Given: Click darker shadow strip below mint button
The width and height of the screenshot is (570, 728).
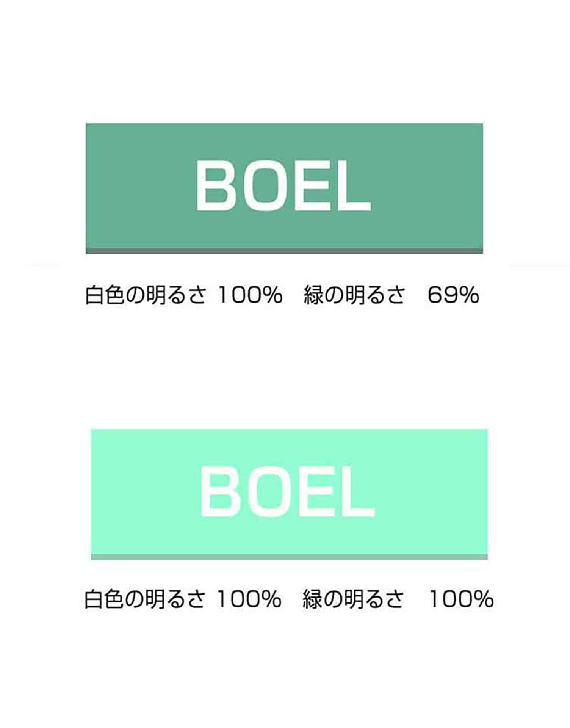Looking at the screenshot, I should (289, 557).
